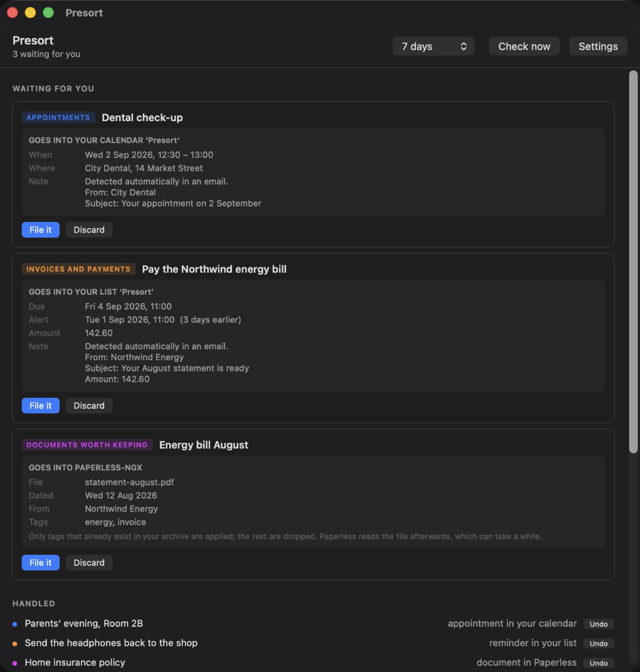File the Energy bill August document
The height and width of the screenshot is (672, 640).
pos(41,563)
